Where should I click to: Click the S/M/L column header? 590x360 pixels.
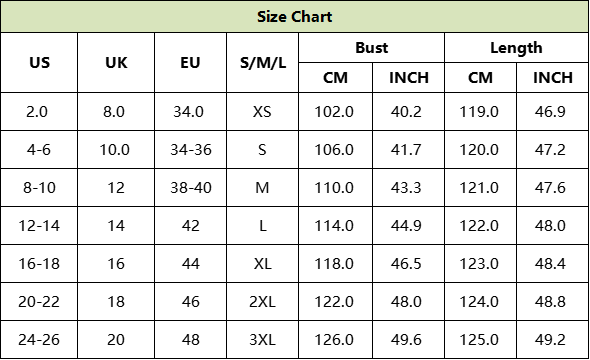click(x=263, y=62)
